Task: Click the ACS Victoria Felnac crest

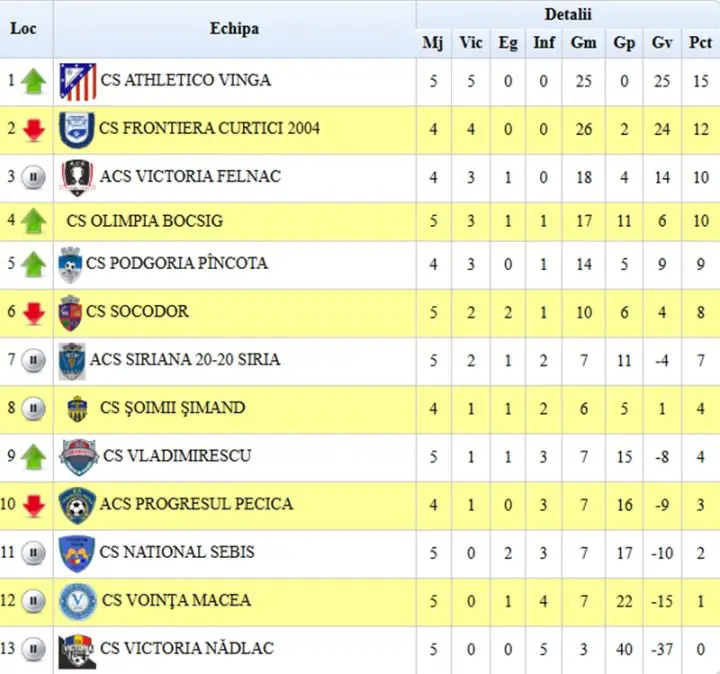Action: (78, 178)
